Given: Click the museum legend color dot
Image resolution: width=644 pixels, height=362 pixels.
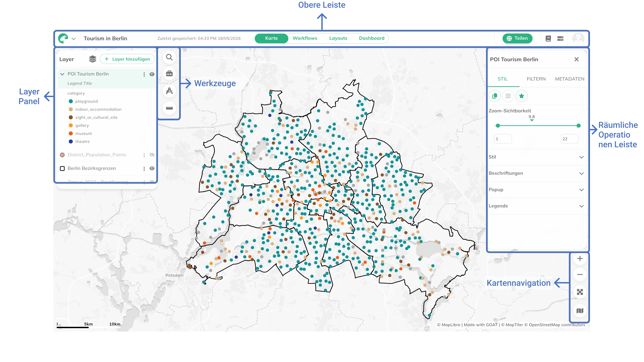Looking at the screenshot, I should click(71, 134).
